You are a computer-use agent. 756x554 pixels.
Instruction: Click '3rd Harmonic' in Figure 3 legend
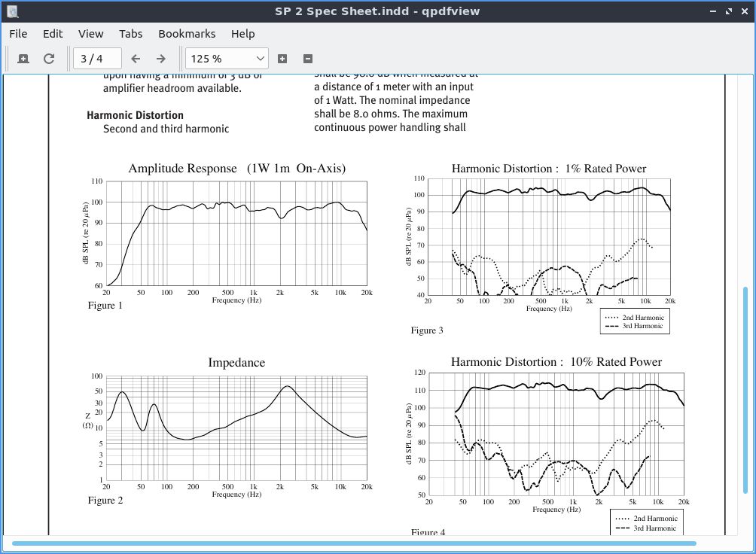643,326
